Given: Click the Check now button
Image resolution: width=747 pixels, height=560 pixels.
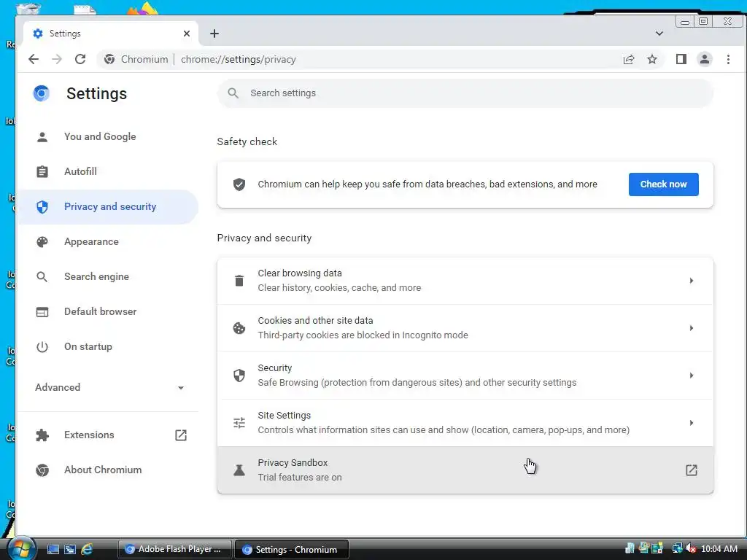Looking at the screenshot, I should (x=663, y=184).
